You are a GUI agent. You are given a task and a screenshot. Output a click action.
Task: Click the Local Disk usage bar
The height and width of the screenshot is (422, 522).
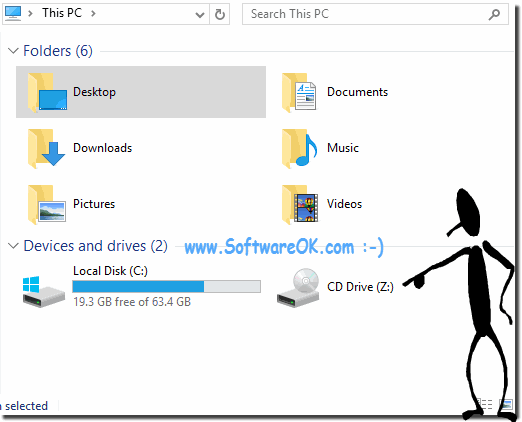[x=166, y=286]
